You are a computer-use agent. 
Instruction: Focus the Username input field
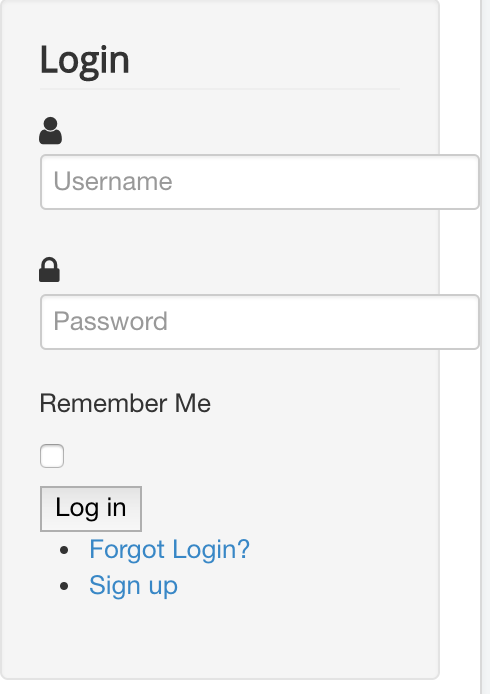(260, 182)
